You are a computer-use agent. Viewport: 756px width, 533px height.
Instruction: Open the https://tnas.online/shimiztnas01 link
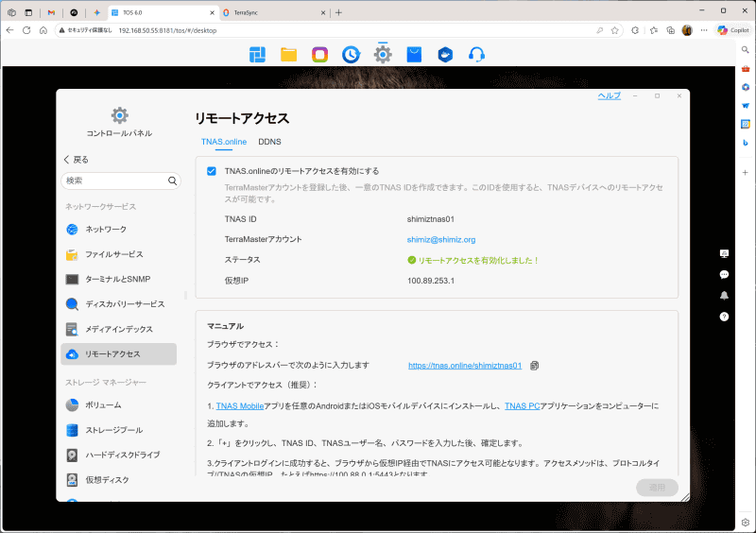465,366
